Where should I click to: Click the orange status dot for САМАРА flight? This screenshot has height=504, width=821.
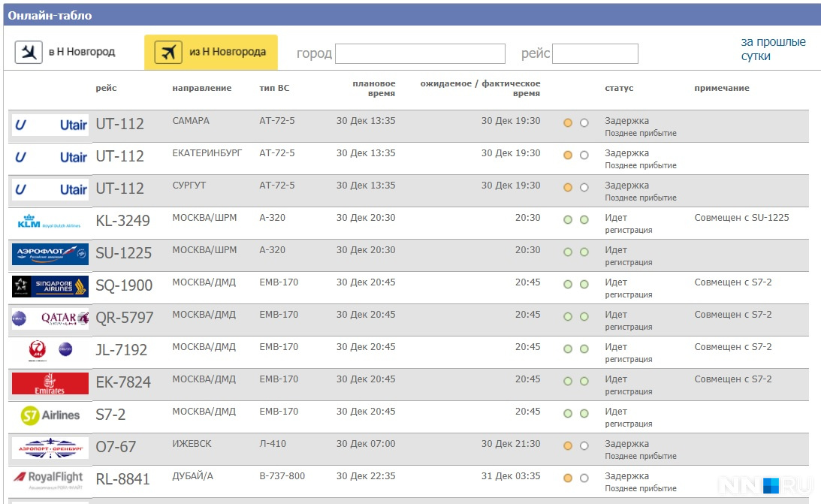pyautogui.click(x=568, y=123)
